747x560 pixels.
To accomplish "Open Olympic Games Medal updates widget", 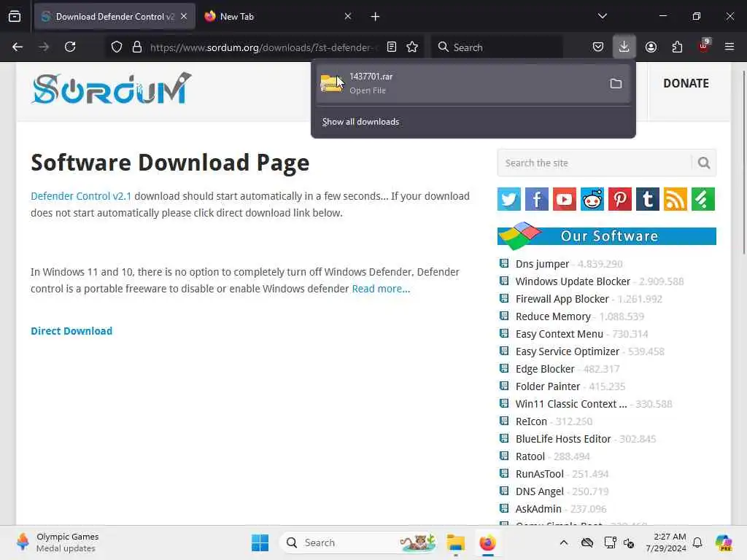I will pos(56,542).
